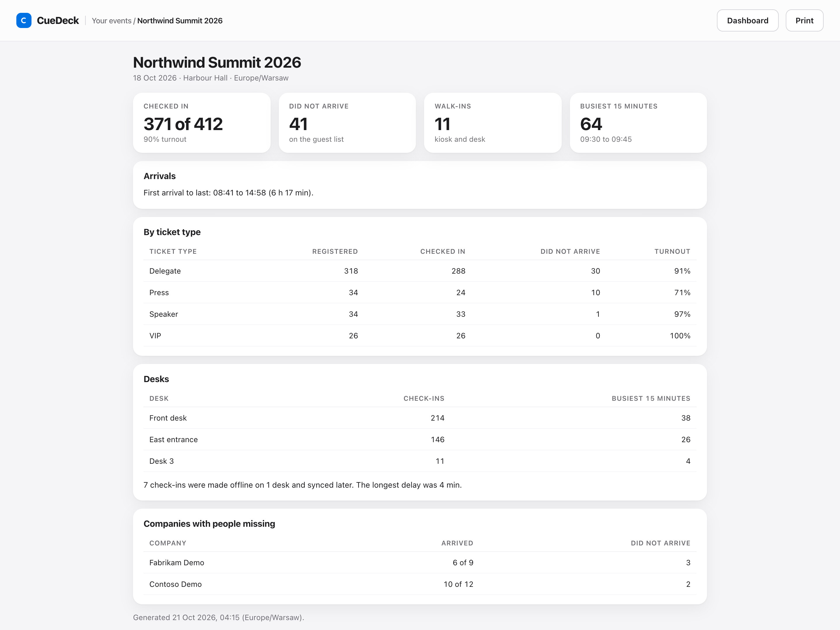Screen dimensions: 840x630
Task: Click the Fabrikam Demo company row
Action: (420, 562)
